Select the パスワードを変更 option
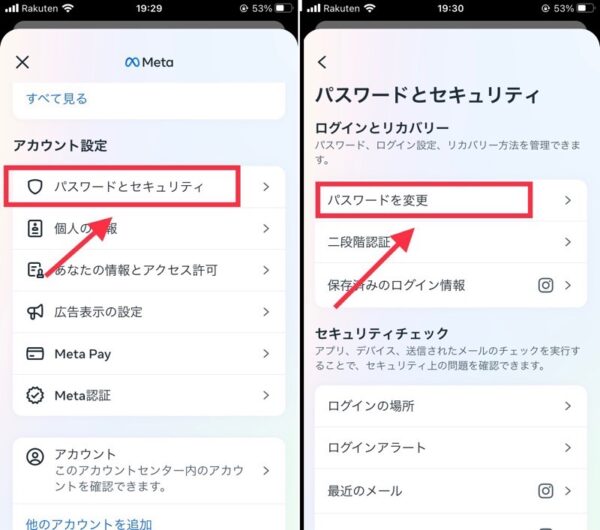 point(451,200)
